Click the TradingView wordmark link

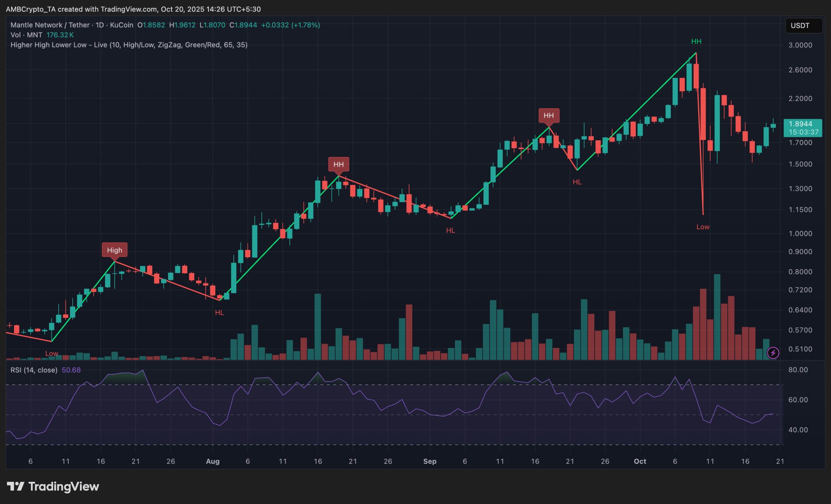(x=64, y=487)
